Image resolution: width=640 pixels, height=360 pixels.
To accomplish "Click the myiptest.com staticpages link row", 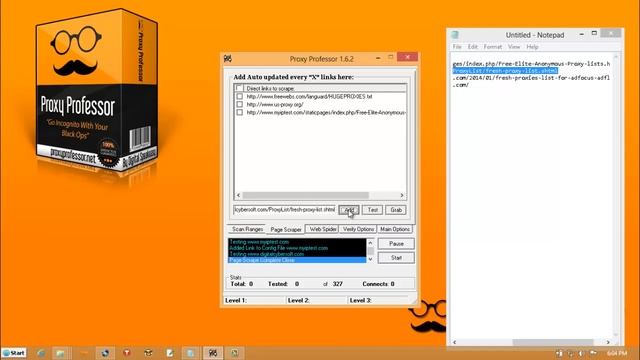I will pos(326,112).
